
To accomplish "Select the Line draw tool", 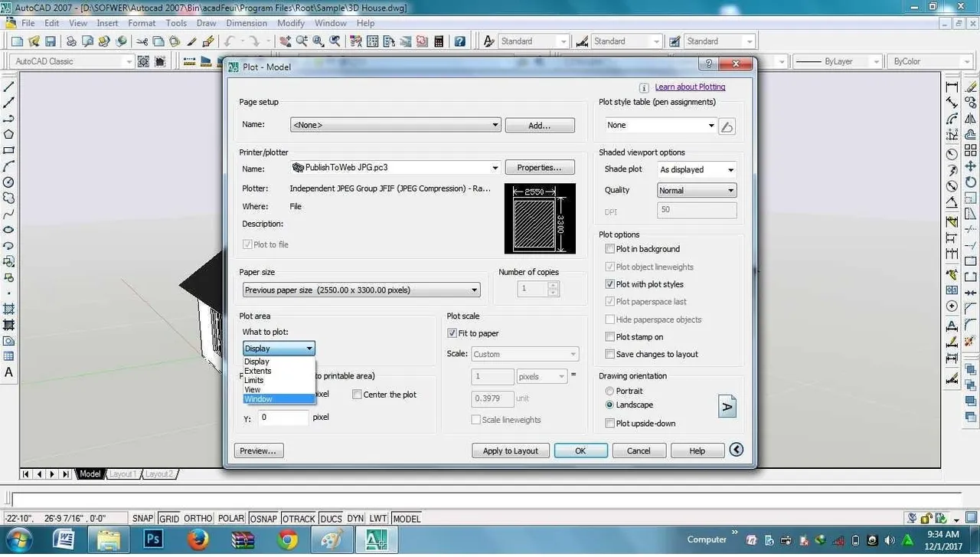I will [x=9, y=87].
